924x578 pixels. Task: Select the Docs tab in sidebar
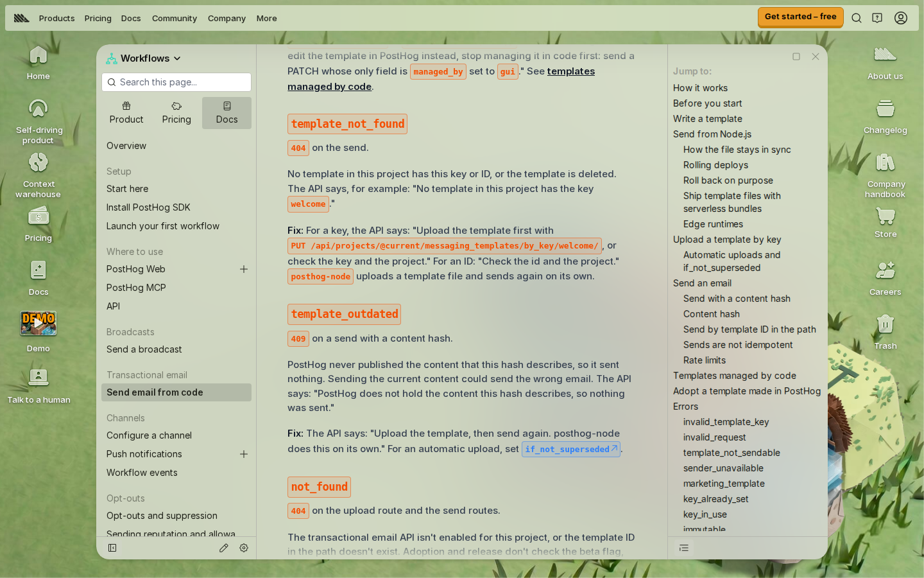coord(227,113)
